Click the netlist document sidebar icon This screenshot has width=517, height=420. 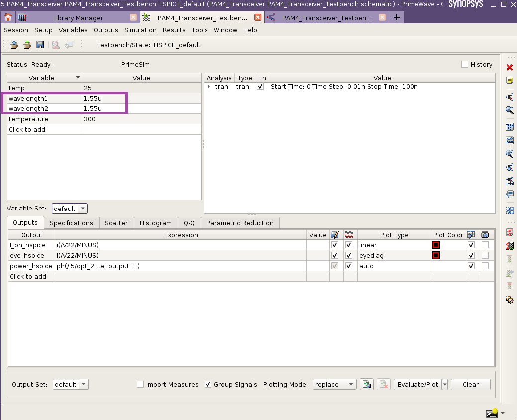pyautogui.click(x=510, y=232)
